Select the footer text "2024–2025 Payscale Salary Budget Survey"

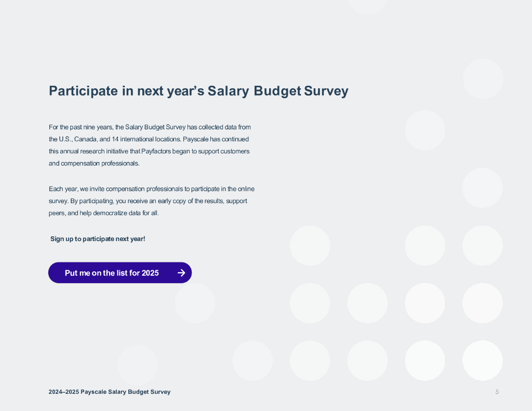[110, 392]
